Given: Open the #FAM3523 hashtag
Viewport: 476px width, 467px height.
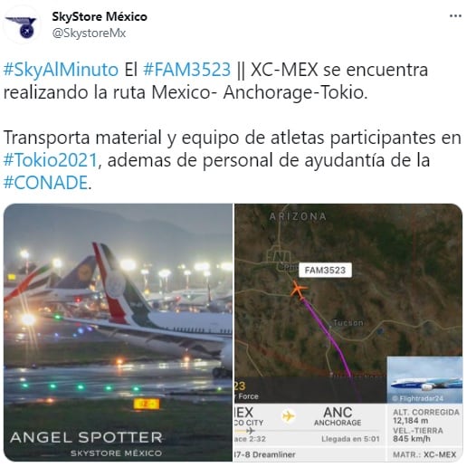Looking at the screenshot, I should click(x=186, y=70).
